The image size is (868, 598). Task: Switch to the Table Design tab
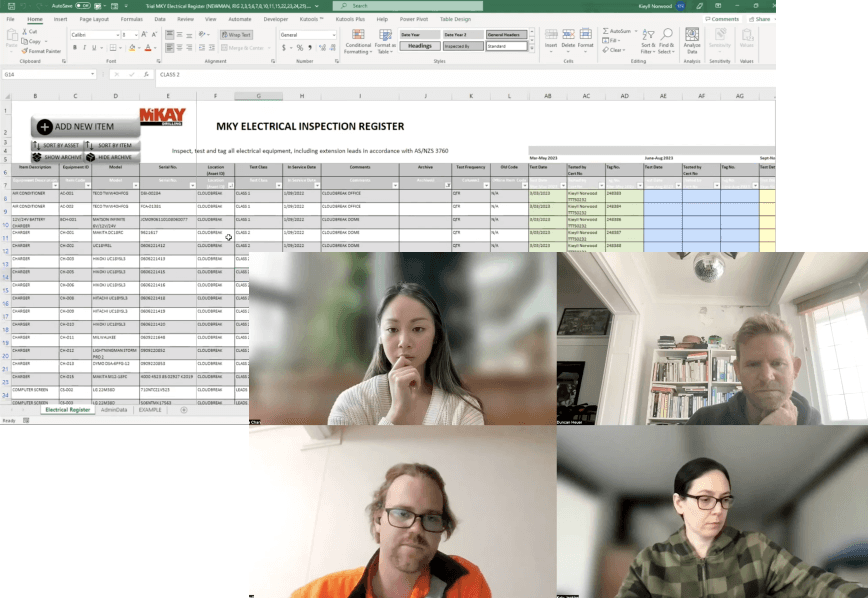pyautogui.click(x=455, y=19)
